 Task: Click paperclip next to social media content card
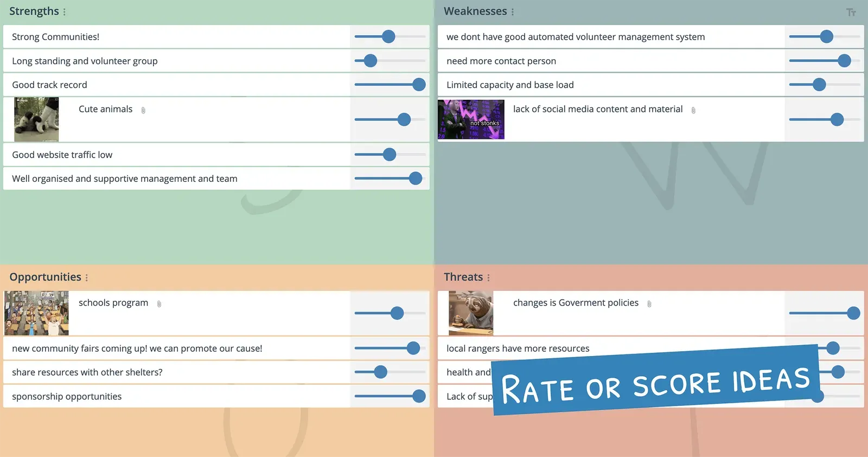(693, 110)
